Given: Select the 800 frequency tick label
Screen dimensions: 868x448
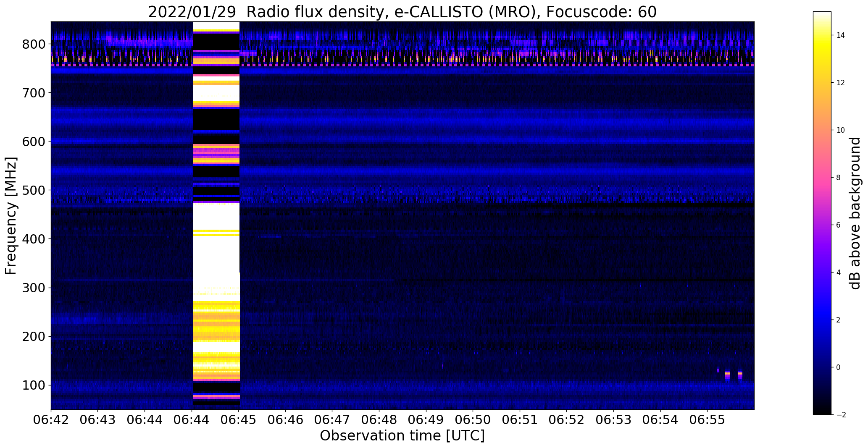Looking at the screenshot, I should click(34, 44).
